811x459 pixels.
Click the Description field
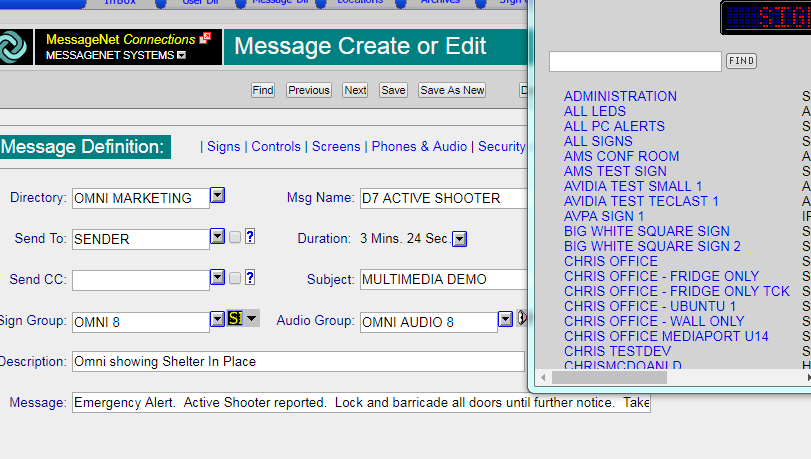298,361
